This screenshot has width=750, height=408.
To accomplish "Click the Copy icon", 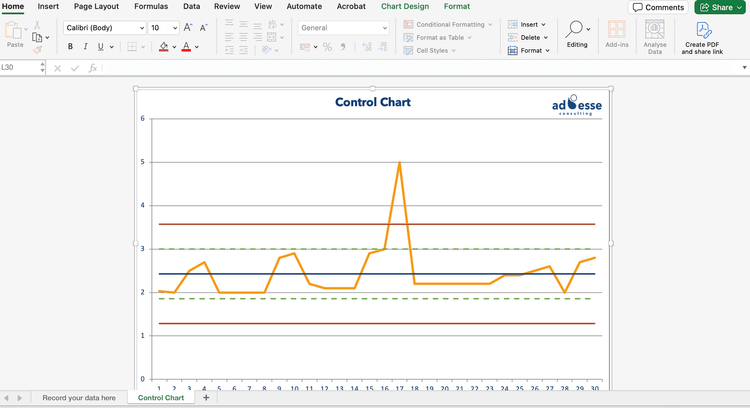I will point(37,37).
